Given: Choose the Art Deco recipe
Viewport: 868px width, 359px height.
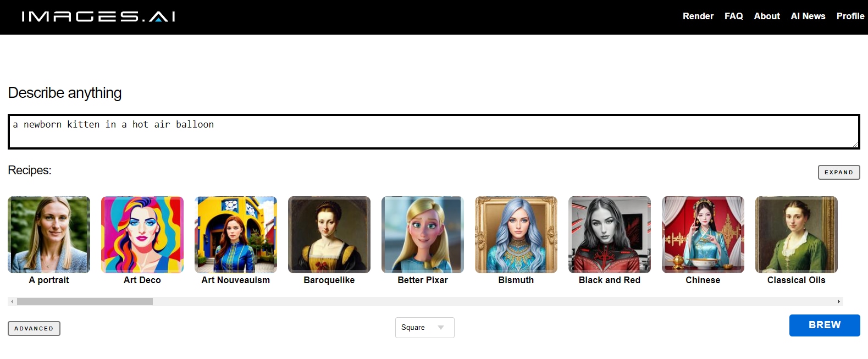Looking at the screenshot, I should 142,235.
